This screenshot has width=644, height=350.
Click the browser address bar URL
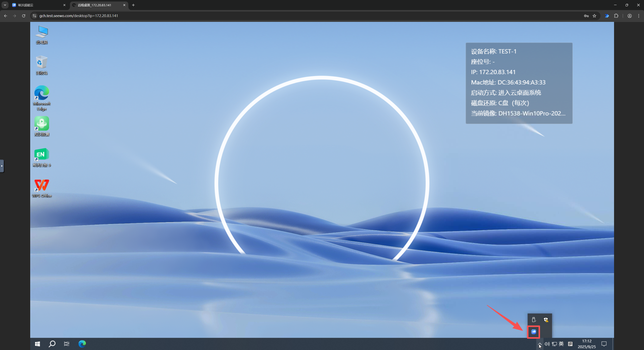click(x=79, y=16)
